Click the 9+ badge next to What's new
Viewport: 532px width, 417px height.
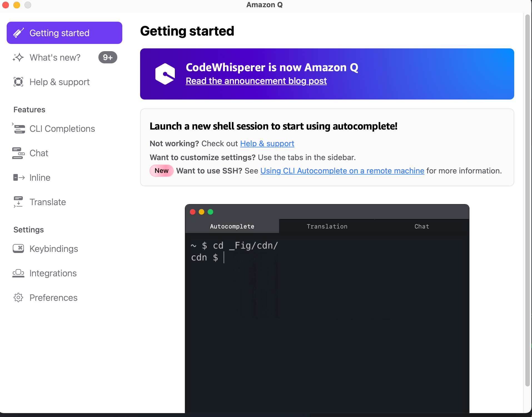[108, 57]
